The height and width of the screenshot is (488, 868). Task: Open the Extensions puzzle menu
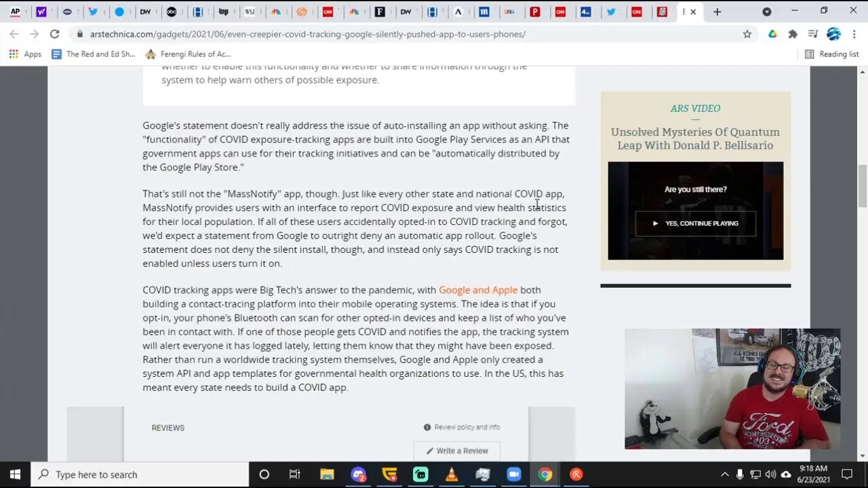[x=793, y=34]
